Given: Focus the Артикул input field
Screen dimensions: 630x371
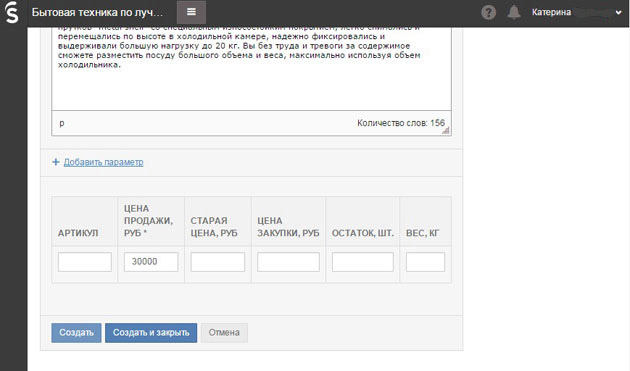Looking at the screenshot, I should [85, 262].
